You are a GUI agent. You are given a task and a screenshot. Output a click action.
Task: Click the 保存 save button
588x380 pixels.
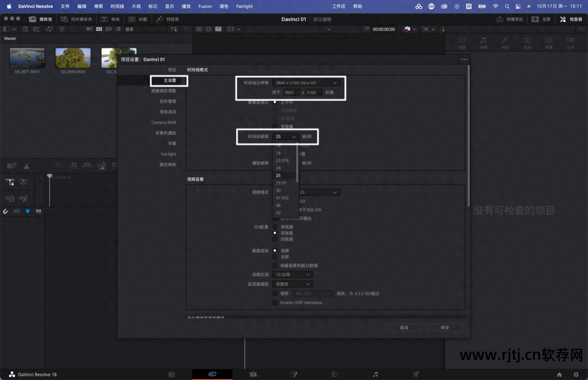[445, 328]
